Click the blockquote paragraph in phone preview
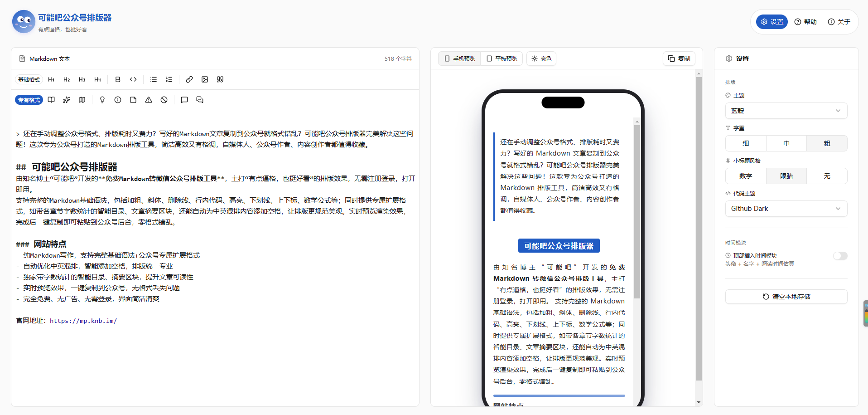This screenshot has height=415, width=868. [x=559, y=176]
